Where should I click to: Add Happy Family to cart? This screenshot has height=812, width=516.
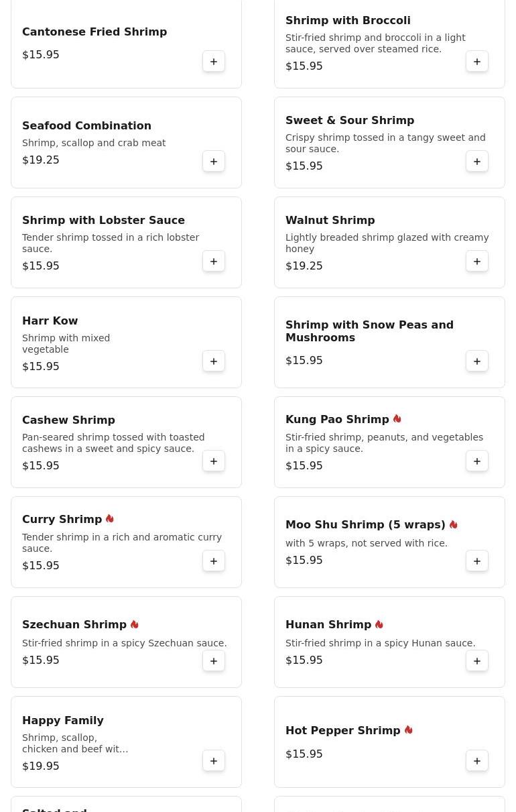click(214, 761)
